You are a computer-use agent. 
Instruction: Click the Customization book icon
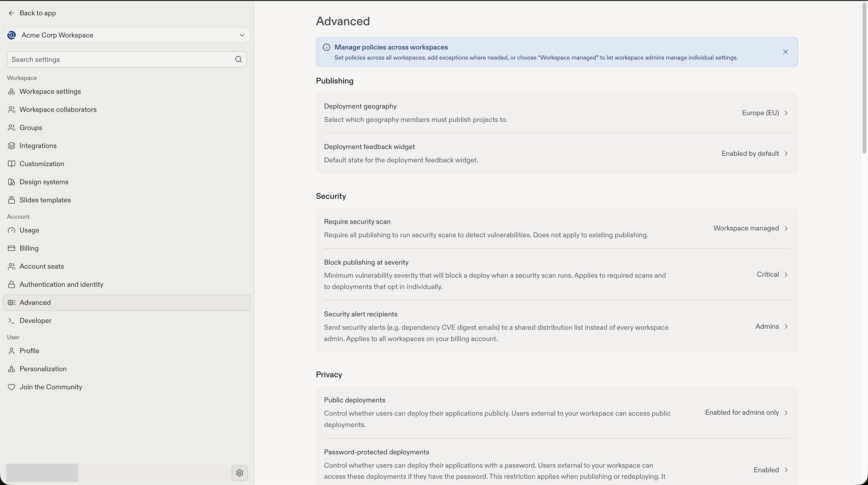click(x=12, y=164)
